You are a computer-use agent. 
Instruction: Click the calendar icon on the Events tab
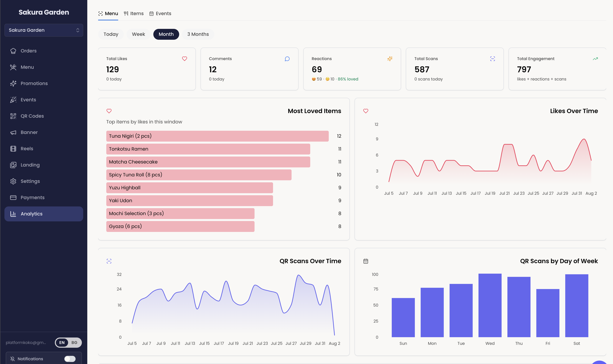click(151, 13)
